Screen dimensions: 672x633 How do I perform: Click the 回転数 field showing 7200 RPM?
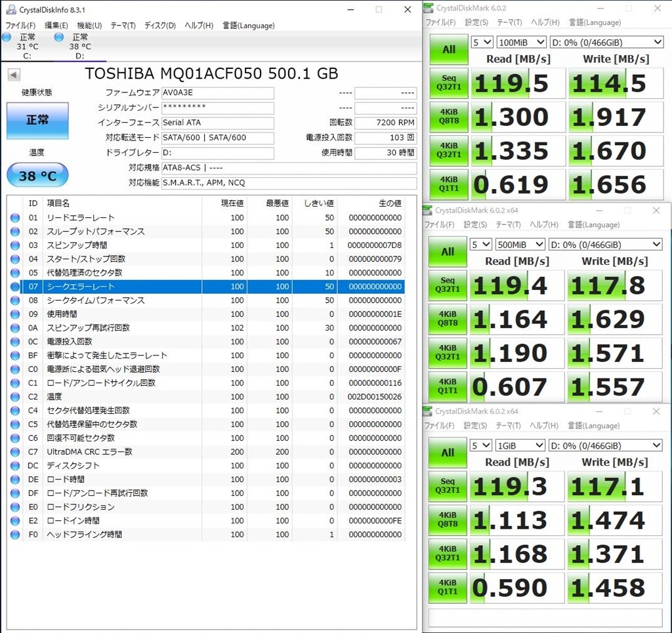(x=385, y=123)
